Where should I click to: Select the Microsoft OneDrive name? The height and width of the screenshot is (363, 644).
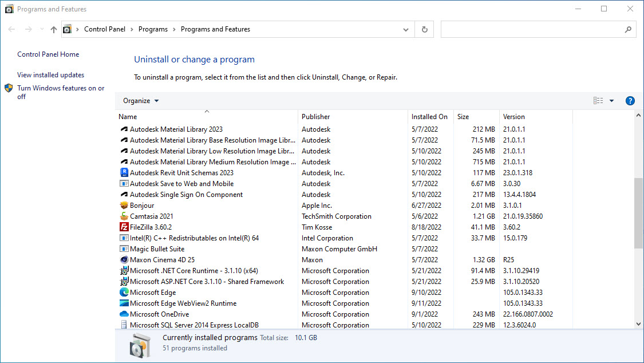tap(159, 314)
